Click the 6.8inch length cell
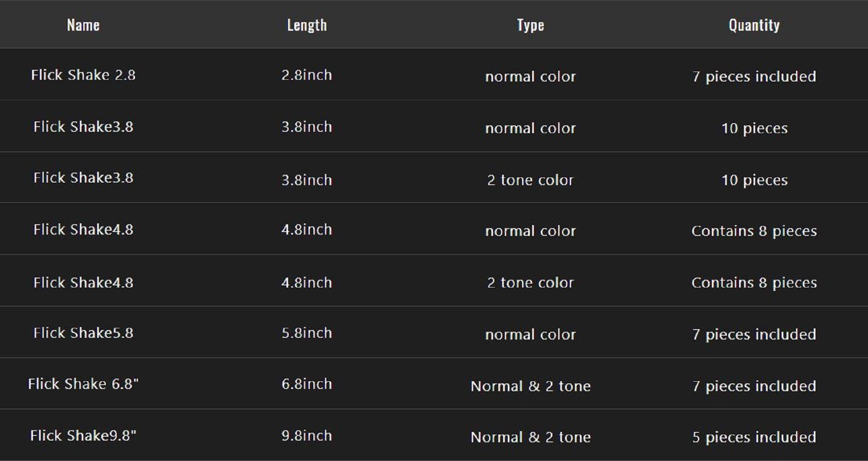 tap(307, 384)
